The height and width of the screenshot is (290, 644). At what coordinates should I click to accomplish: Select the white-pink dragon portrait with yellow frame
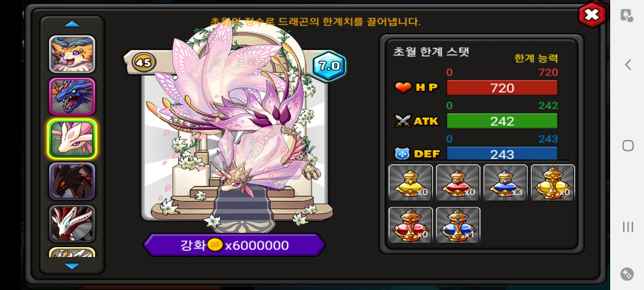pos(72,139)
